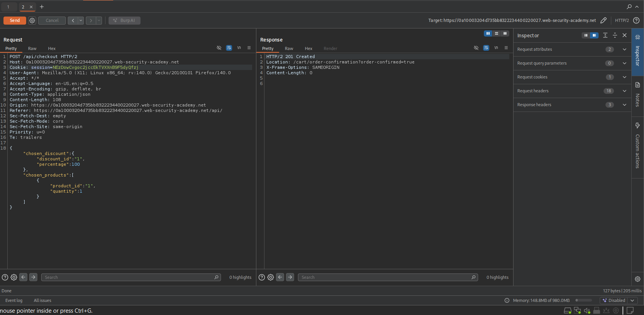Show newline characters in Response panel
This screenshot has width=644, height=315.
click(x=496, y=48)
